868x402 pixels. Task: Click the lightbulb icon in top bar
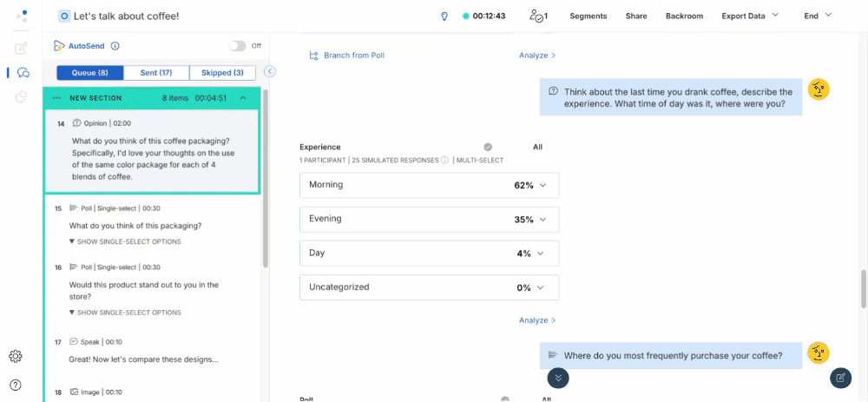(444, 16)
